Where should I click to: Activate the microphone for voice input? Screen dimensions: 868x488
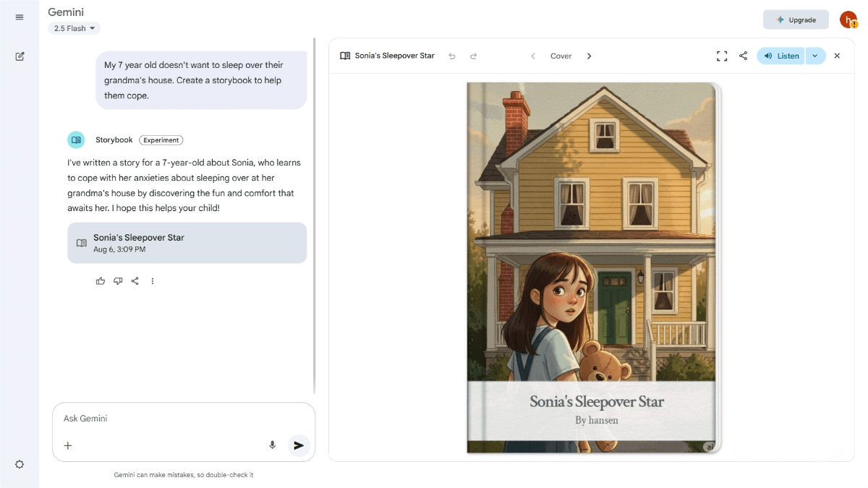coord(272,445)
